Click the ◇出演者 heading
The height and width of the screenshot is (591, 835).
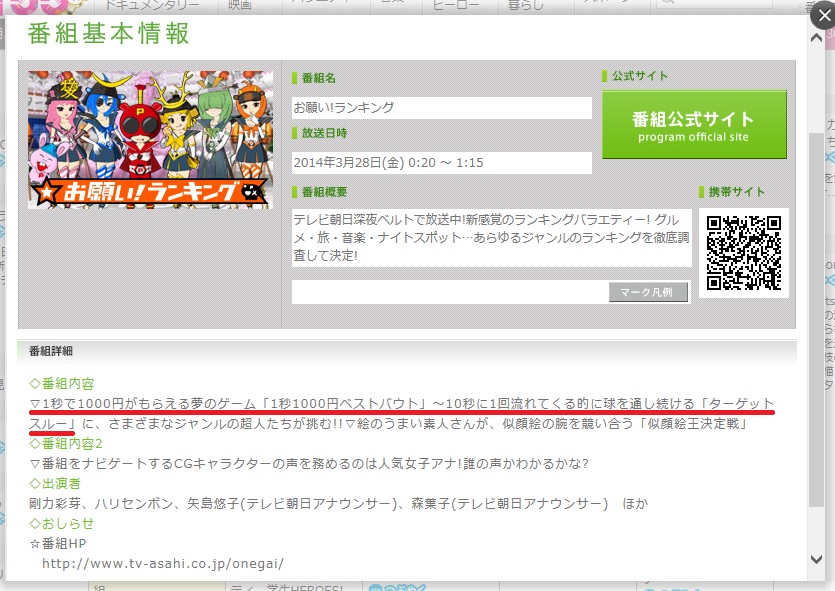pos(55,483)
